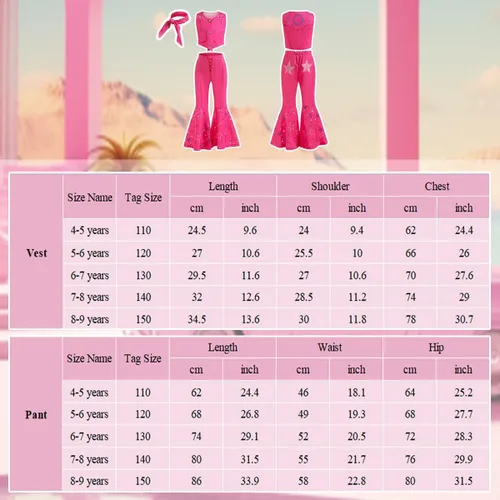The height and width of the screenshot is (500, 500).
Task: Click 'Size Name' header in the Vest table
Action: tap(90, 197)
